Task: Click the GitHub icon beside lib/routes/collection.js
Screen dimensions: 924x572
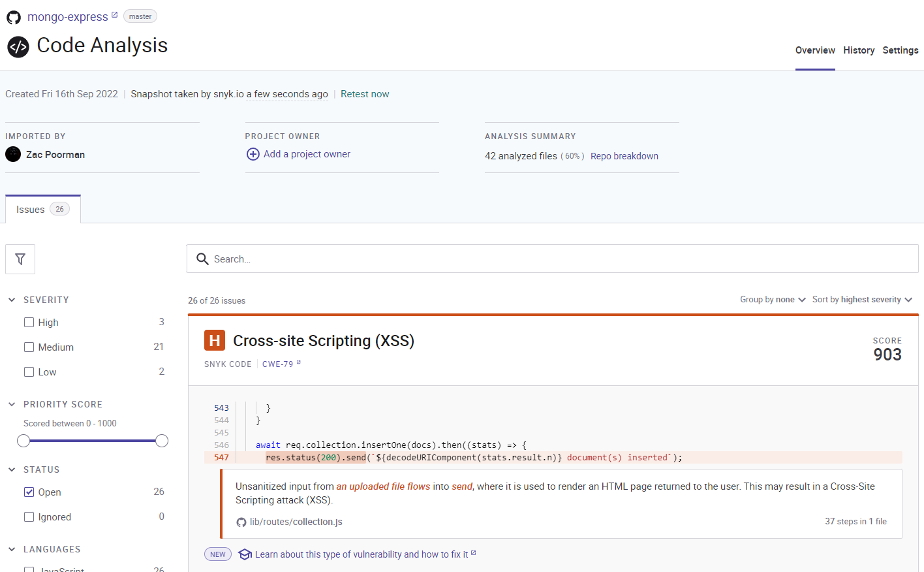Action: tap(241, 522)
